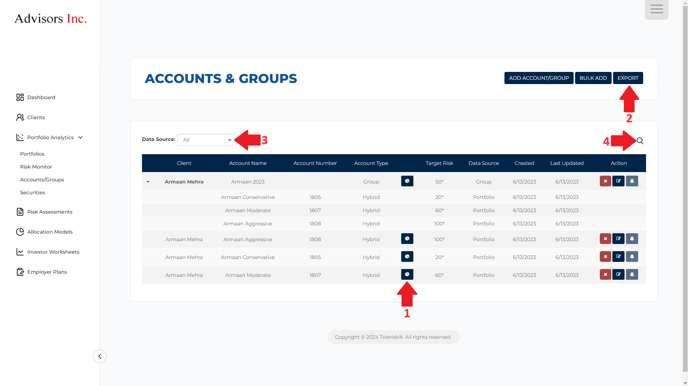Image resolution: width=688 pixels, height=386 pixels.
Task: Sort by the Target Risk column header
Action: (439, 163)
